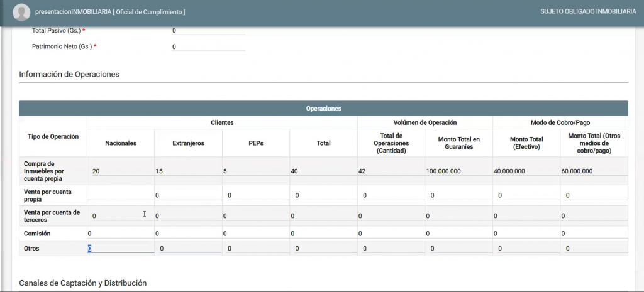The image size is (644, 292).
Task: Click the user avatar icon in header
Action: point(21,12)
